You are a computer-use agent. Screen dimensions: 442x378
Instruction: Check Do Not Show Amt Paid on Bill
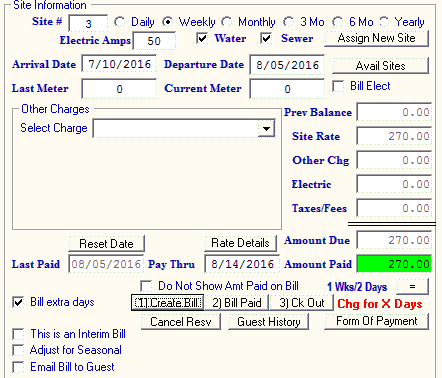pyautogui.click(x=146, y=286)
